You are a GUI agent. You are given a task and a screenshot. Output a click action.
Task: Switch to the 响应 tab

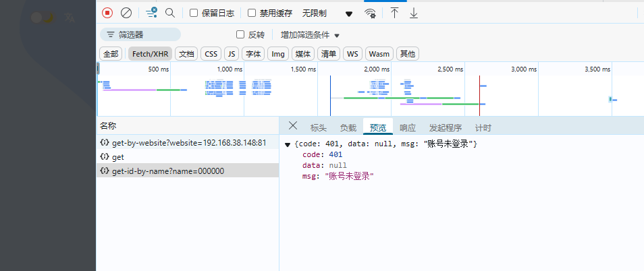pos(408,127)
